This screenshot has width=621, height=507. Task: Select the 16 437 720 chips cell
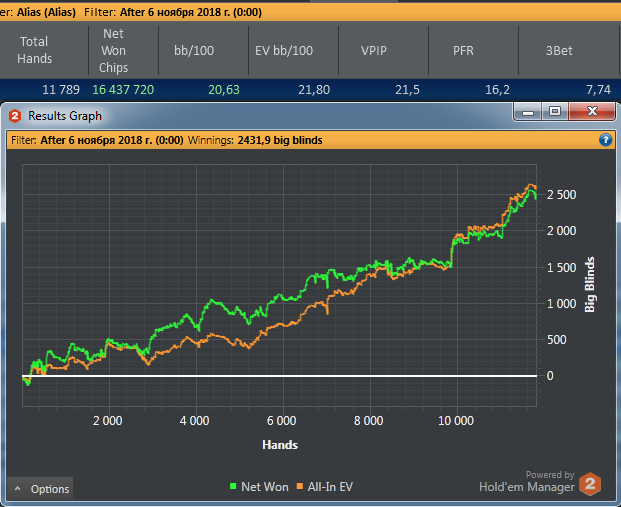123,90
